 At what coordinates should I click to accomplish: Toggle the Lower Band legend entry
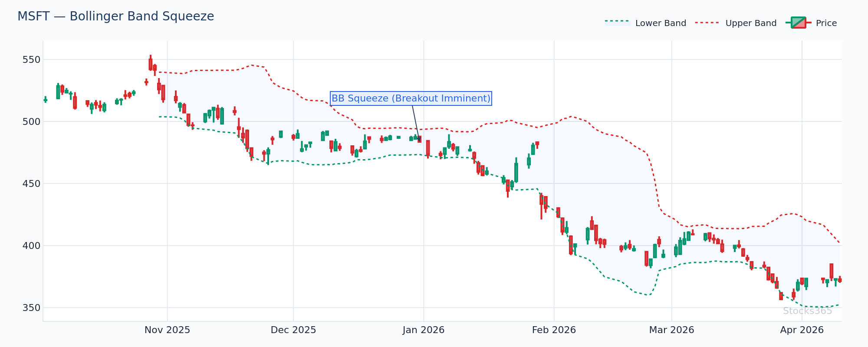tap(646, 23)
